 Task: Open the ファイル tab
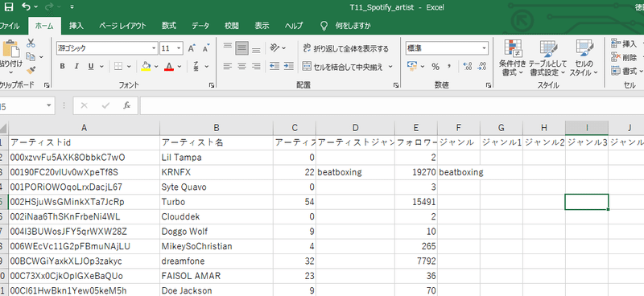10,26
